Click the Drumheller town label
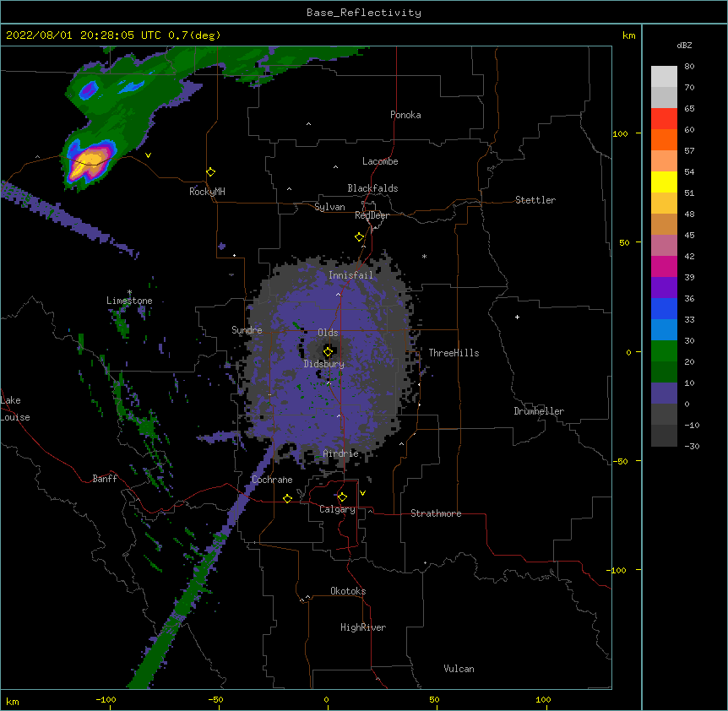This screenshot has height=711, width=728. 539,411
